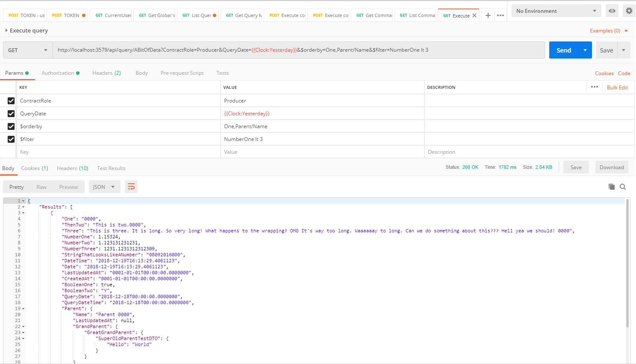This screenshot has width=636, height=364.
Task: Add a new request tab
Action: 488,15
